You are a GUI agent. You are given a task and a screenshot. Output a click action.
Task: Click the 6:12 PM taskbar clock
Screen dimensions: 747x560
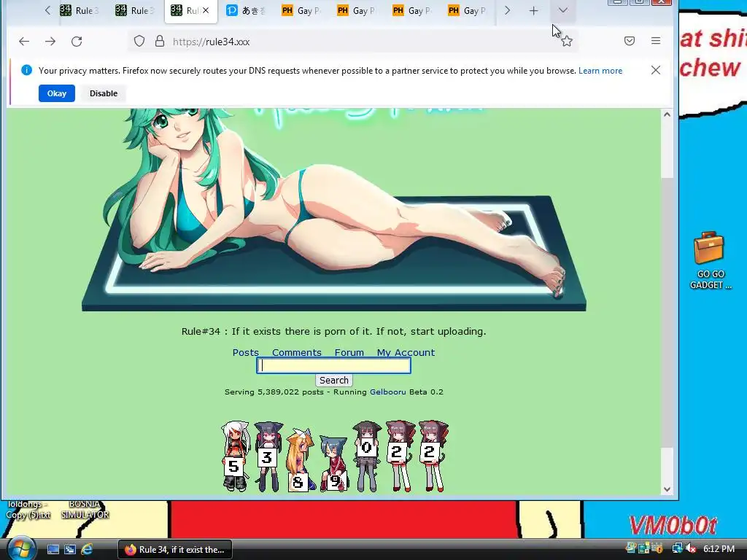point(719,548)
